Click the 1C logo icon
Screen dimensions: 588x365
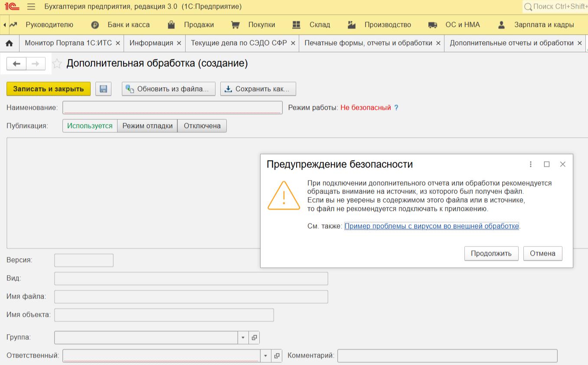(12, 7)
